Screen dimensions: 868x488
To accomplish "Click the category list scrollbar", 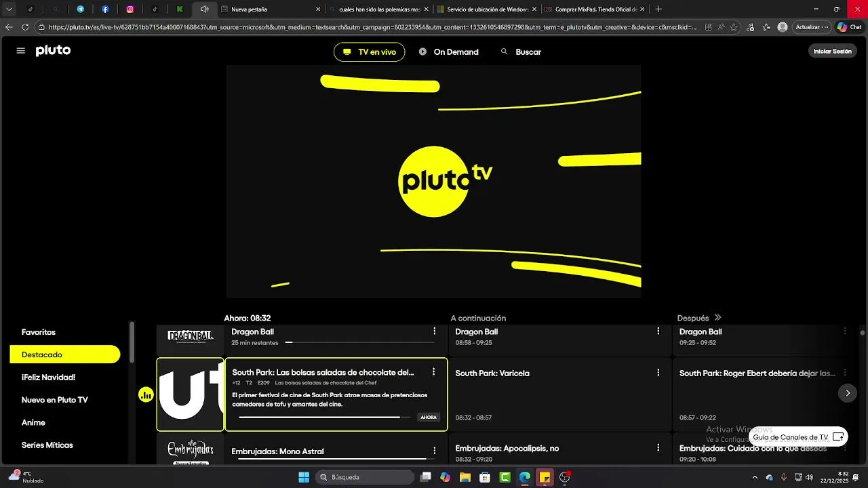I will click(132, 342).
